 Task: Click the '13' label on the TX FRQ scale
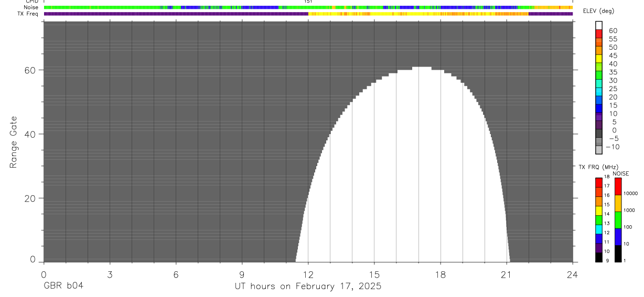607,223
